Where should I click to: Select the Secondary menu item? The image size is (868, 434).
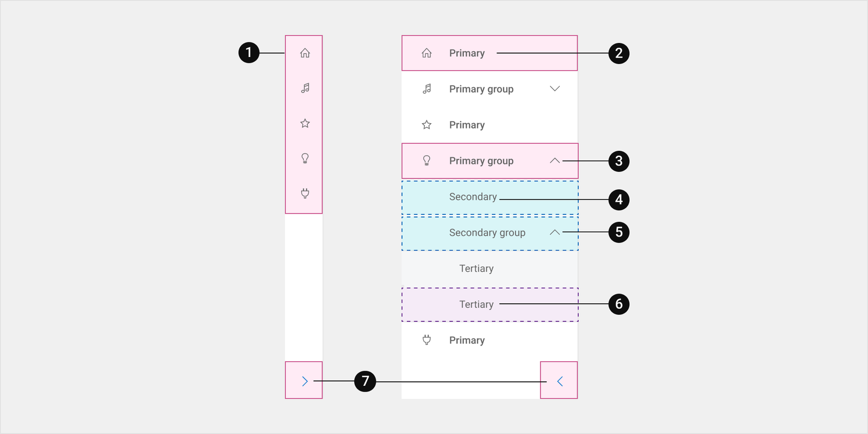click(x=490, y=197)
